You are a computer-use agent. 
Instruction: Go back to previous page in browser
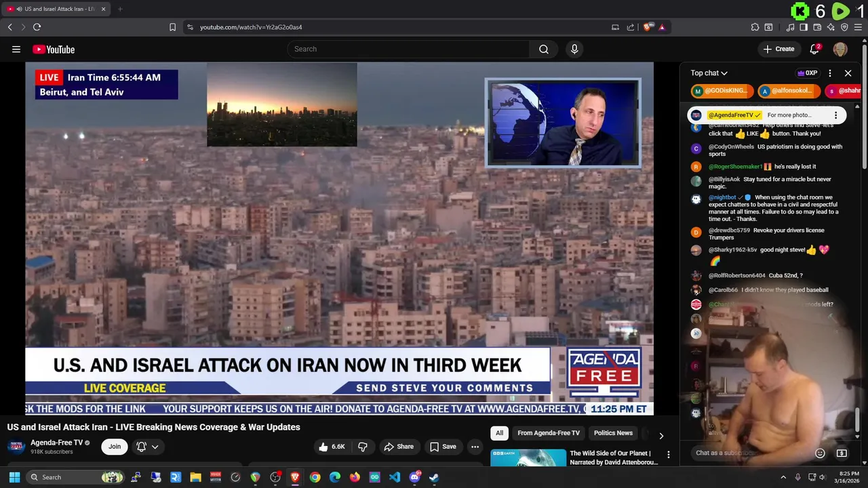coord(9,27)
